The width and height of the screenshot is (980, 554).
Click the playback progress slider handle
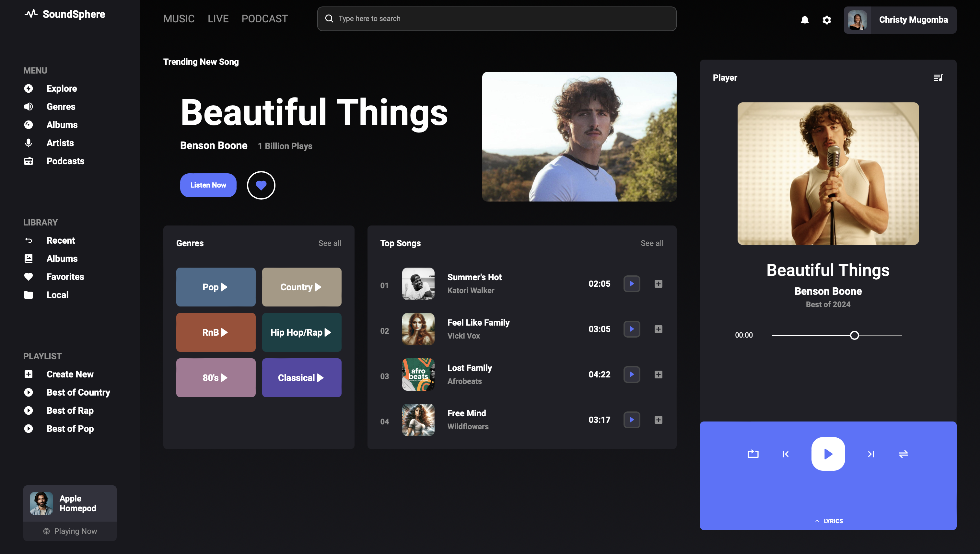click(x=854, y=335)
